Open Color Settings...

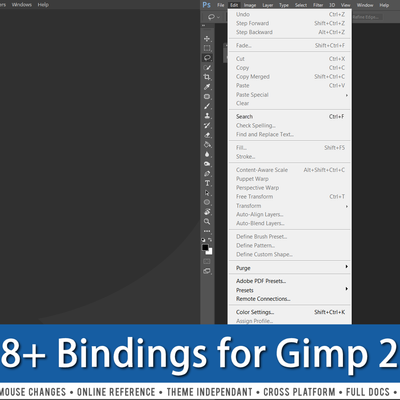point(289,312)
